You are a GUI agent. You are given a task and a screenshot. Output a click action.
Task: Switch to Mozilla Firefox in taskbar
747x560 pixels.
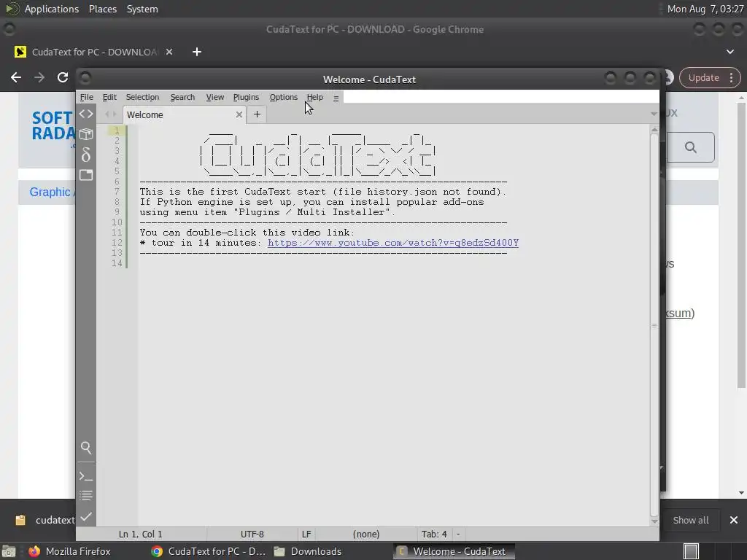click(x=69, y=551)
